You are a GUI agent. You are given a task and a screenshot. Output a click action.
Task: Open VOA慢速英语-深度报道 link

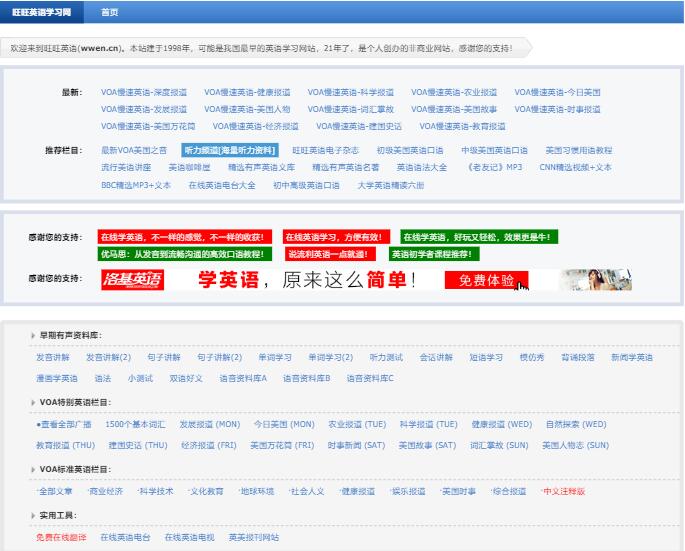point(143,92)
